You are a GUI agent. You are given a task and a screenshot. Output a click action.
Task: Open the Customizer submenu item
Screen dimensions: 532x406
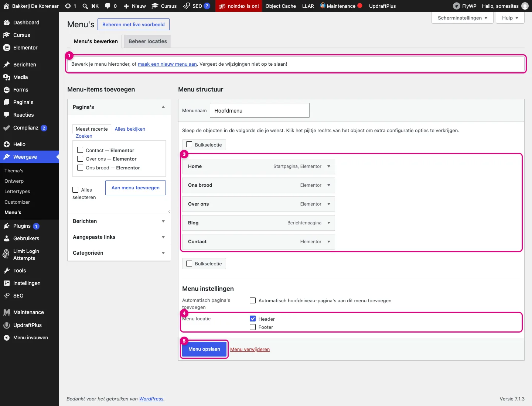point(17,202)
